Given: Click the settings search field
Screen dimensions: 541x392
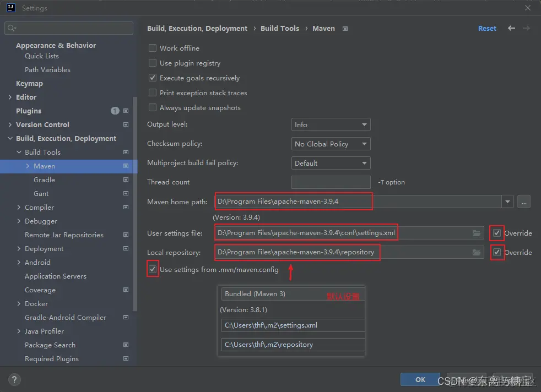Looking at the screenshot, I should (69, 28).
